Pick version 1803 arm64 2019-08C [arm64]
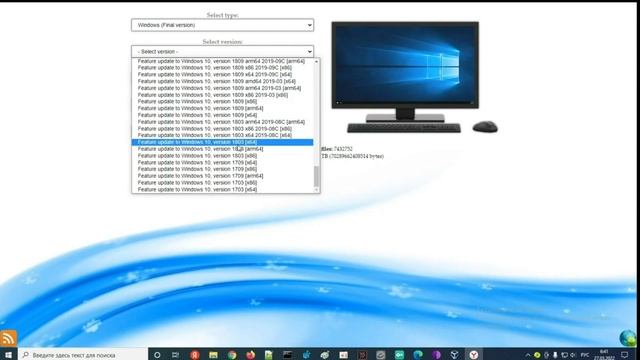The height and width of the screenshot is (360, 640). click(x=222, y=122)
